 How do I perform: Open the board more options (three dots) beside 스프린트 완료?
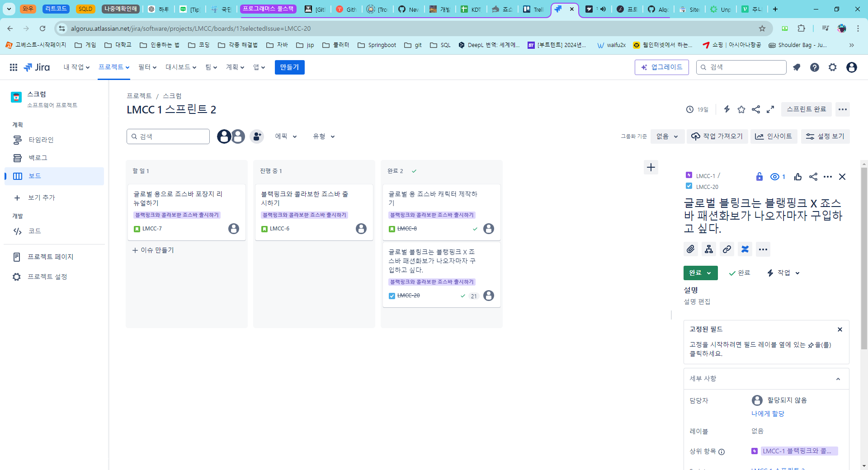click(x=842, y=109)
